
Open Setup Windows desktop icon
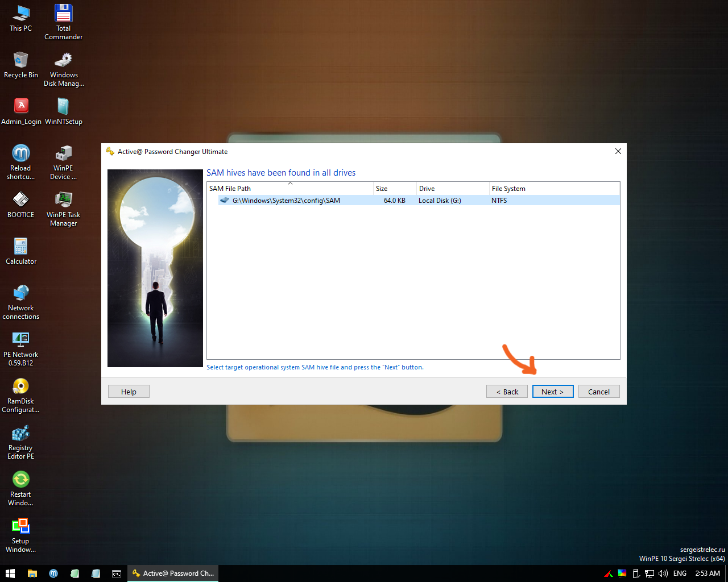point(21,535)
